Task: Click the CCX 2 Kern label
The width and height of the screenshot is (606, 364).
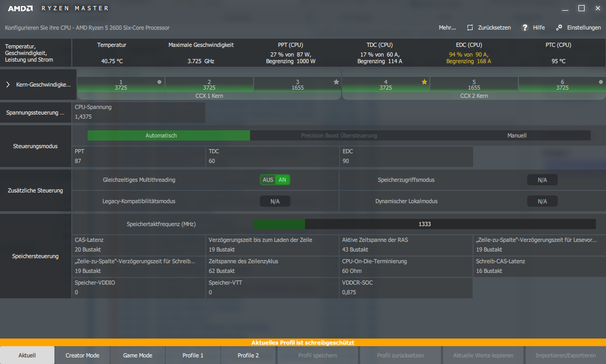Action: (x=474, y=96)
